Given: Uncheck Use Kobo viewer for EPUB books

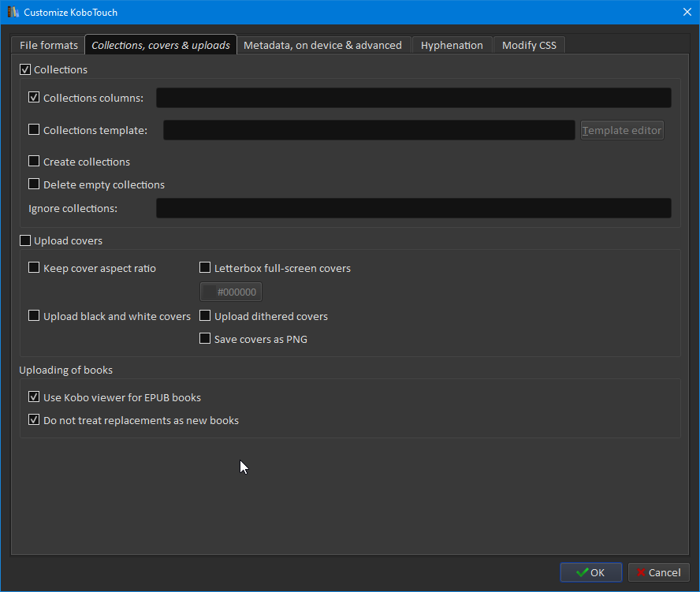Looking at the screenshot, I should (x=34, y=397).
